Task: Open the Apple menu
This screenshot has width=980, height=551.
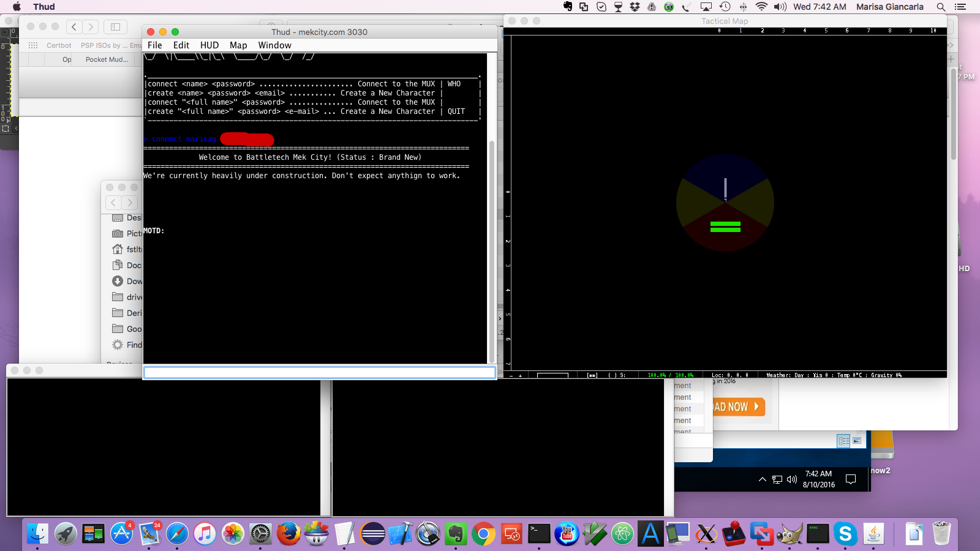Action: click(17, 7)
